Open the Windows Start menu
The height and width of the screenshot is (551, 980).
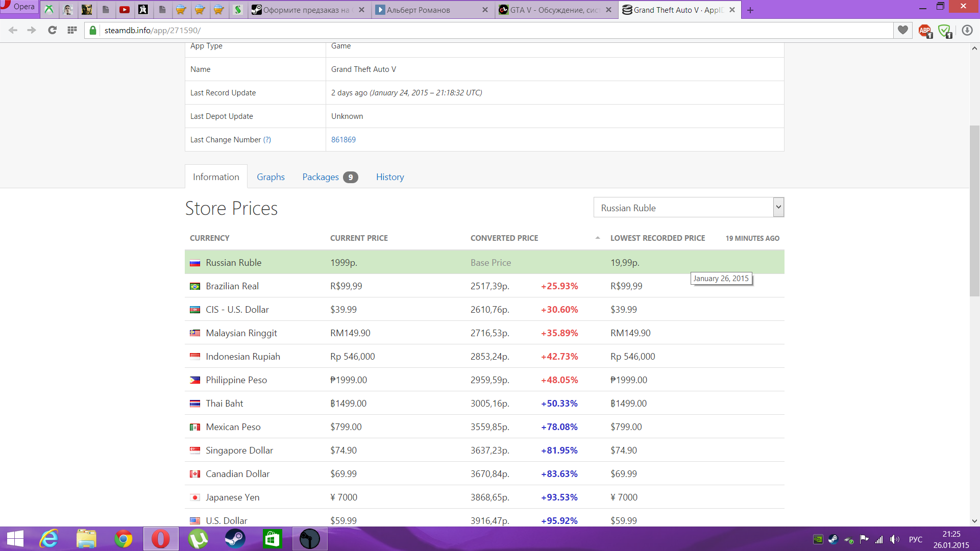(x=15, y=539)
